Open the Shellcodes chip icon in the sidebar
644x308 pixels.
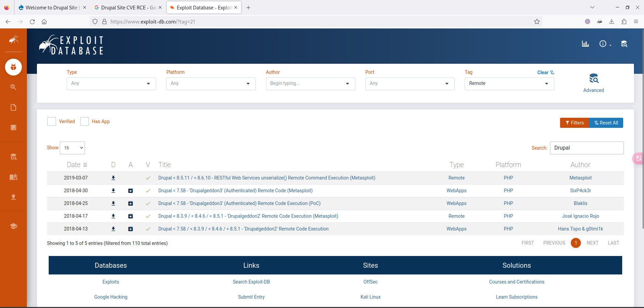click(13, 127)
